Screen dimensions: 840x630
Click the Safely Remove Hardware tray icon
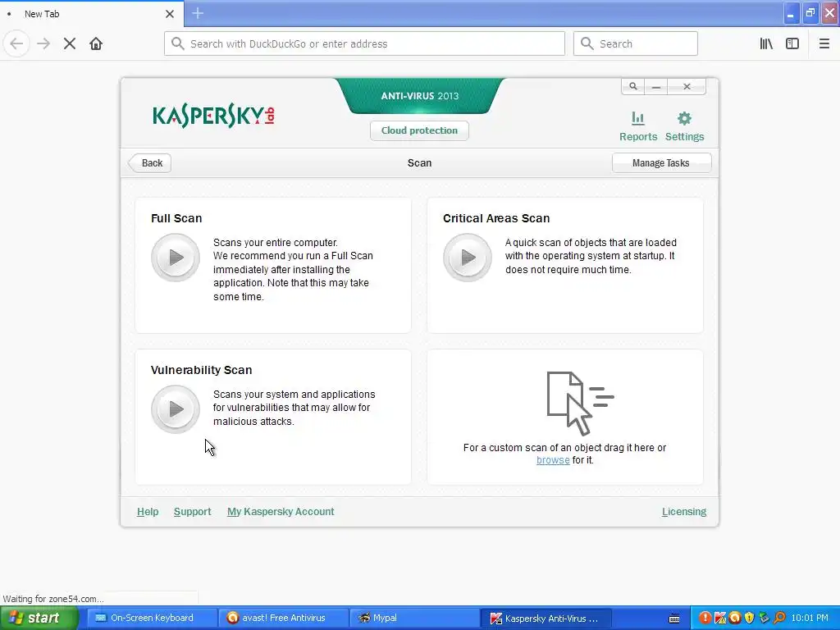click(x=764, y=619)
